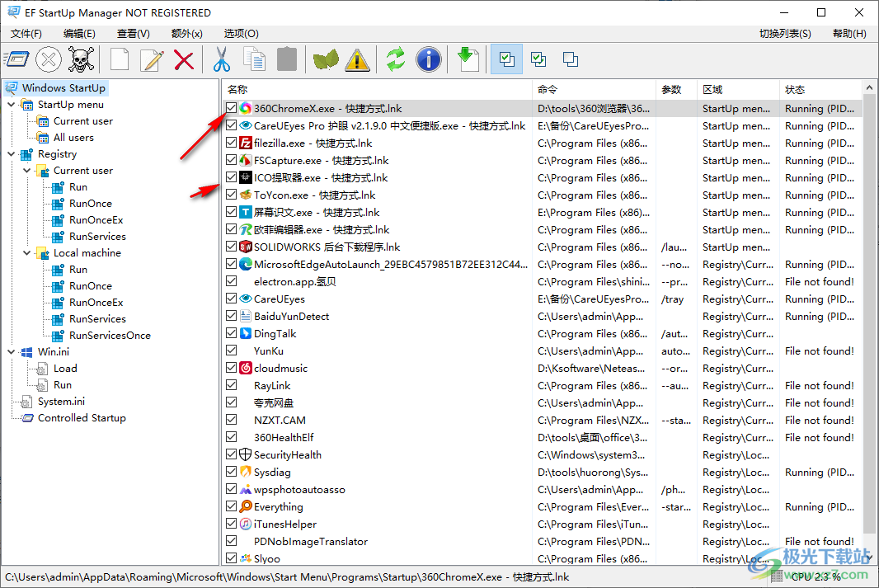Image resolution: width=879 pixels, height=588 pixels.
Task: Select RunOnceEx under Registry Current user
Action: (96, 219)
